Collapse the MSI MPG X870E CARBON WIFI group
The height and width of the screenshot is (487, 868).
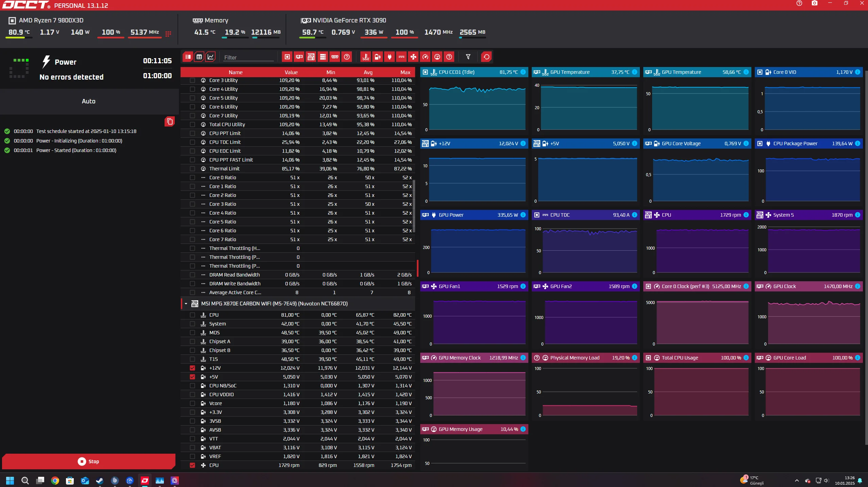186,304
